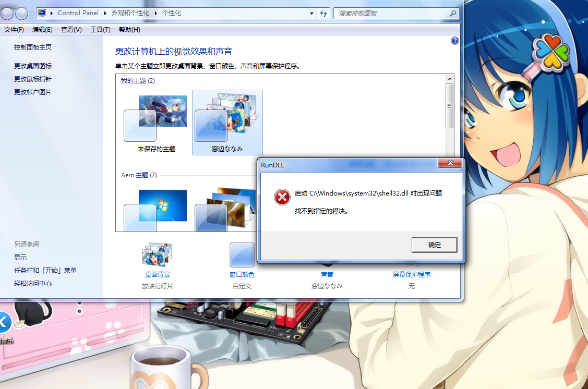Open 更改鼠标指针 link
Screen dimensions: 588x389
33,79
